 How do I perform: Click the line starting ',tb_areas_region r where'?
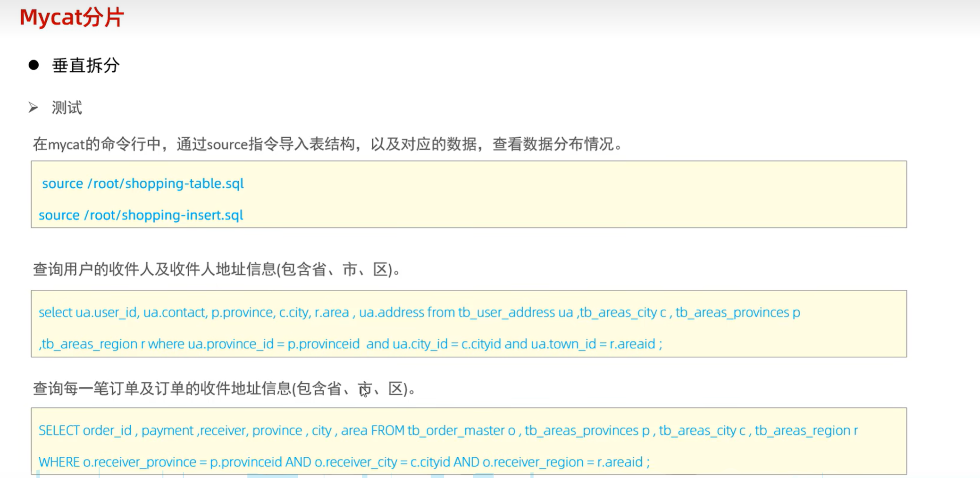351,344
